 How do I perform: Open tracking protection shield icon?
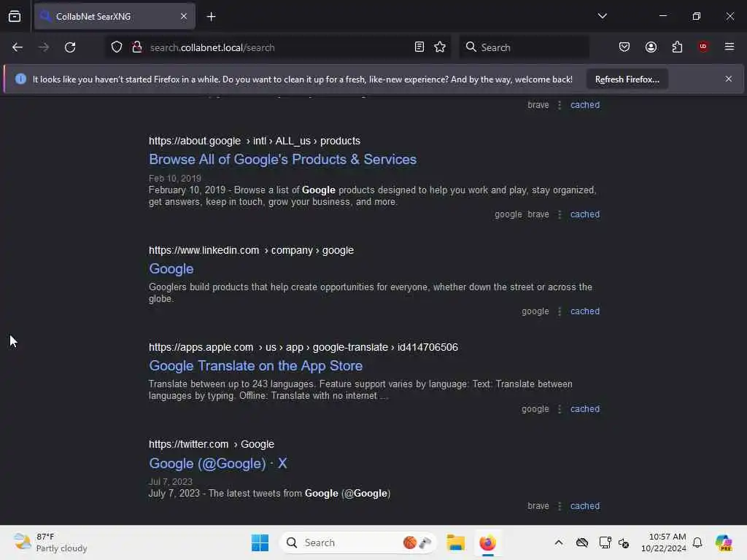pos(117,47)
